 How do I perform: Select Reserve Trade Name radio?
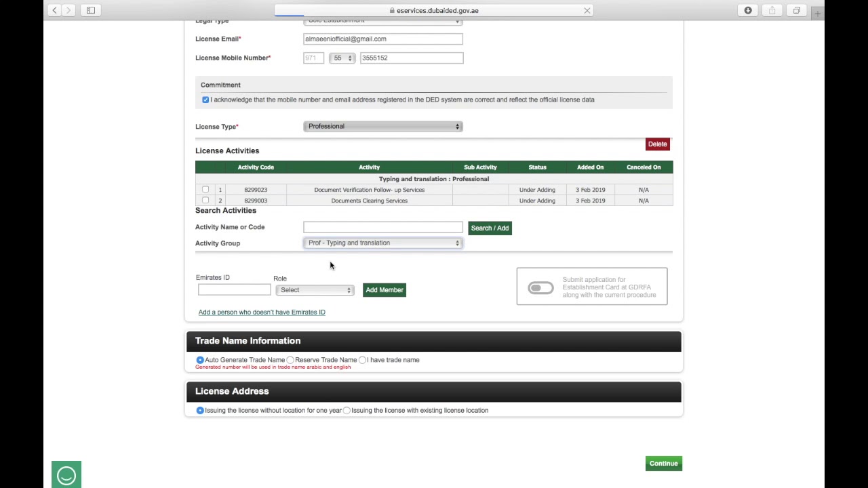[290, 360]
